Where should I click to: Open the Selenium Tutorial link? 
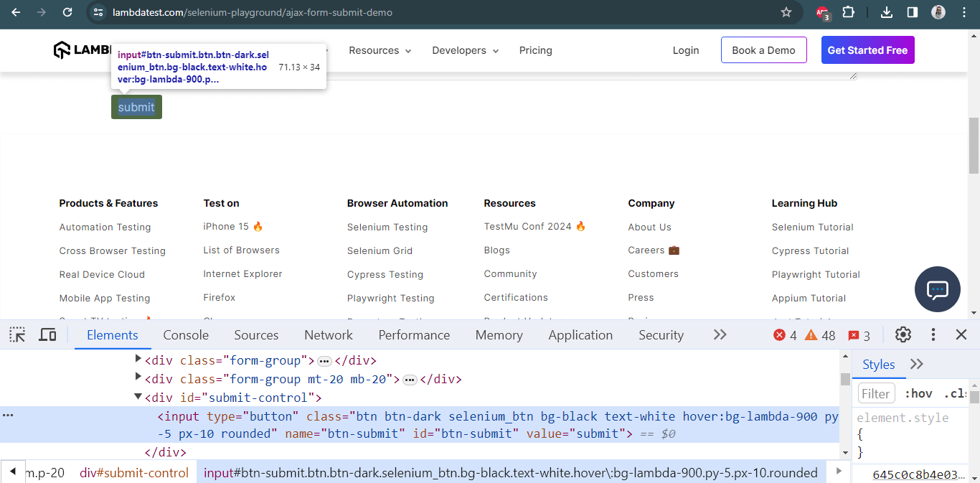812,227
